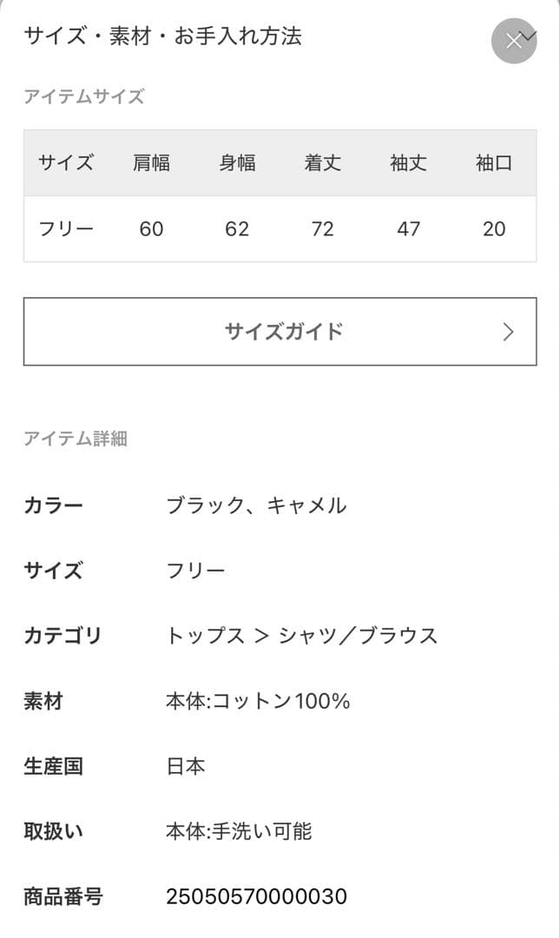Click the arrow on サイズガイド button
This screenshot has height=938, width=560.
tap(509, 332)
